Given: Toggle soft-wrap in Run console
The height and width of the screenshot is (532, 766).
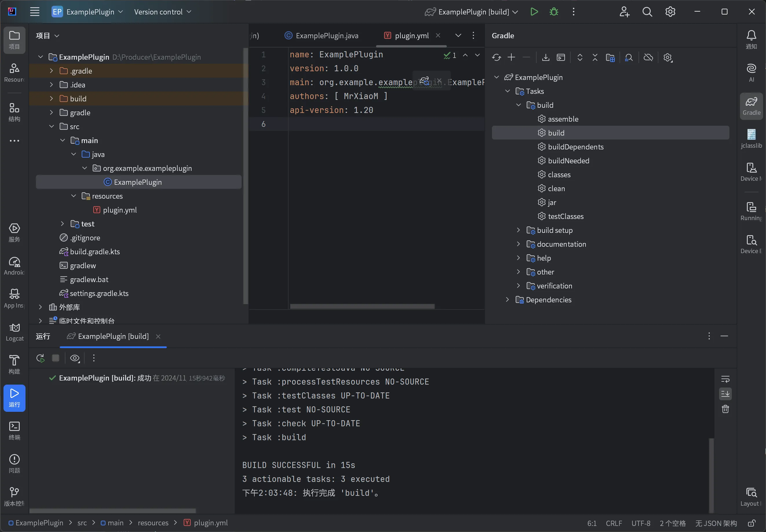Looking at the screenshot, I should (725, 379).
